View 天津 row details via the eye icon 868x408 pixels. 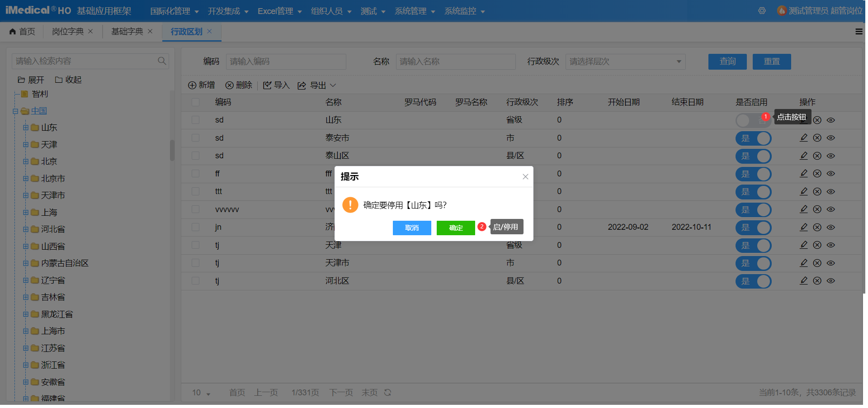(831, 246)
